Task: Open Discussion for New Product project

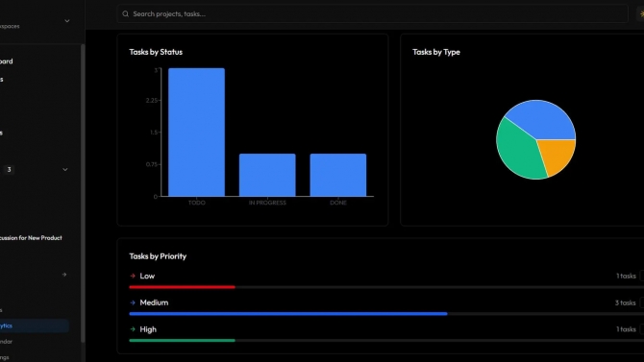Action: click(31, 237)
